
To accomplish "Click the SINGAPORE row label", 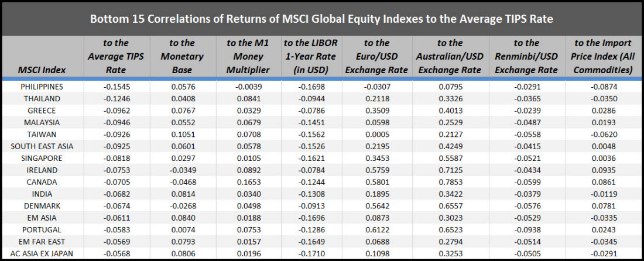I will tap(42, 159).
